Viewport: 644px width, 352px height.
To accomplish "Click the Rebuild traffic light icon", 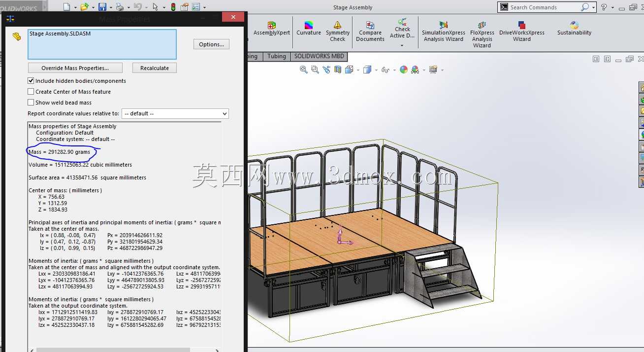I will pos(173,7).
